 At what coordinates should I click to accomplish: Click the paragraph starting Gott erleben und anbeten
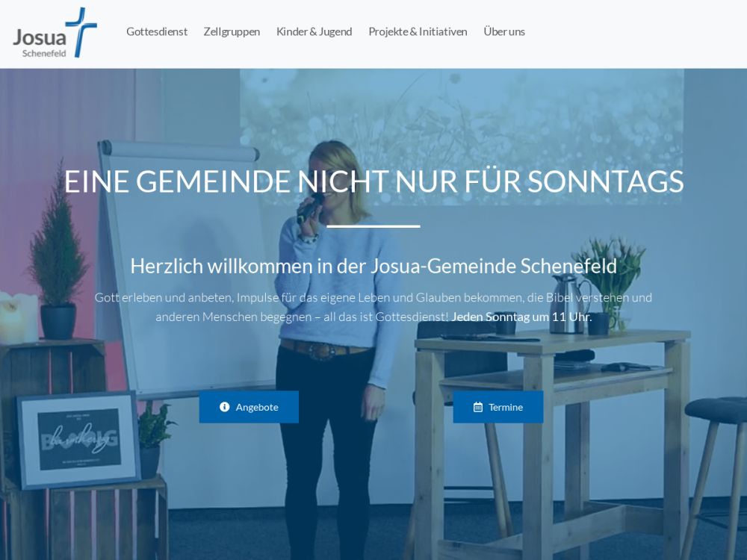373,307
